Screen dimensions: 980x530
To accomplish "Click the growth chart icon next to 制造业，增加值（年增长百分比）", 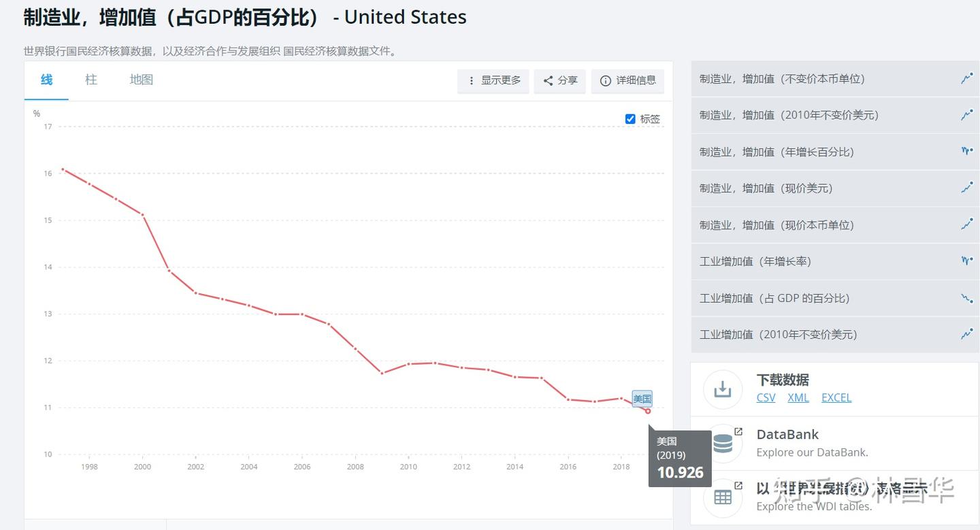I will click(967, 152).
